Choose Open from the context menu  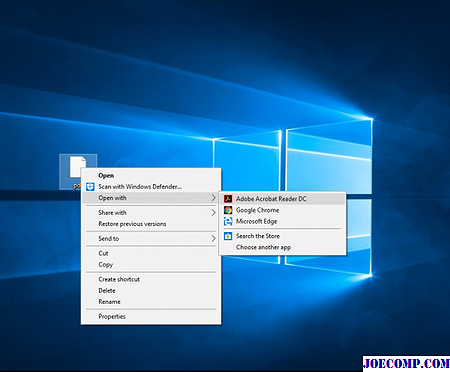point(151,175)
